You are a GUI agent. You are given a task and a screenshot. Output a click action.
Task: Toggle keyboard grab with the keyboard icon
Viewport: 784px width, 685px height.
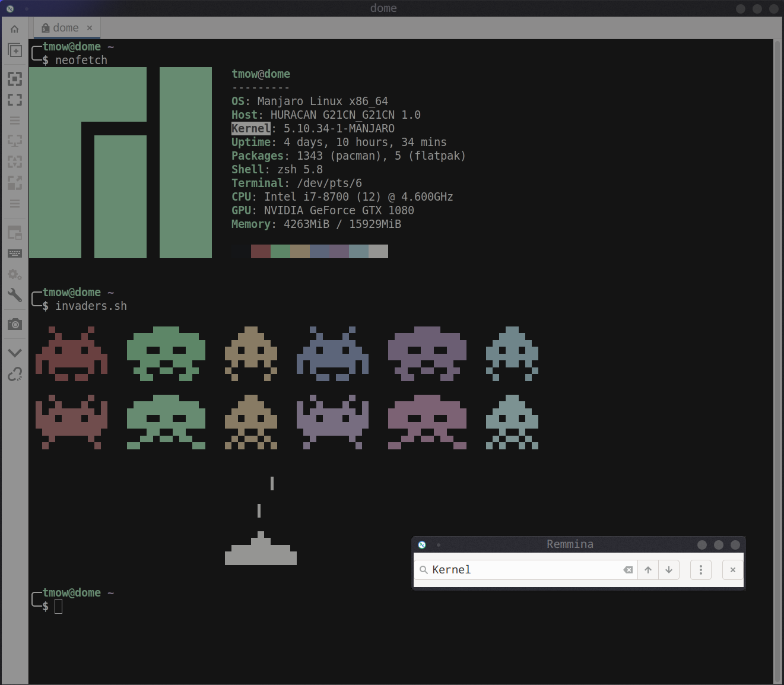click(14, 252)
